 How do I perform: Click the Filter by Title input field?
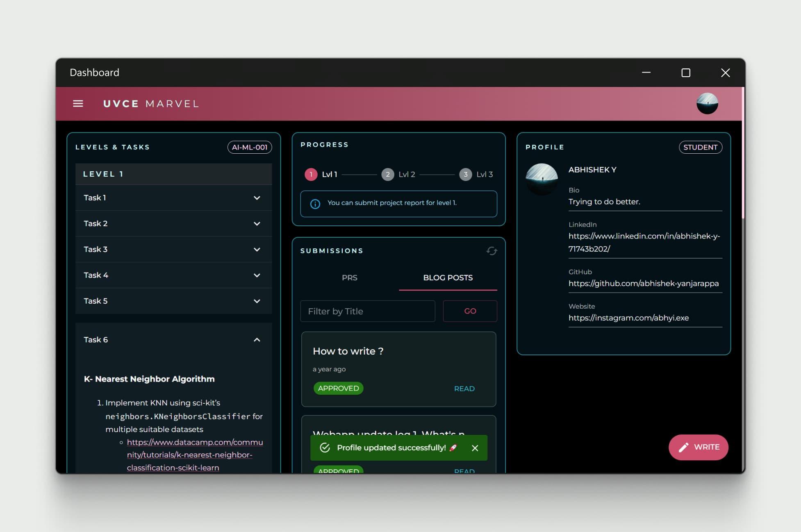(x=368, y=311)
